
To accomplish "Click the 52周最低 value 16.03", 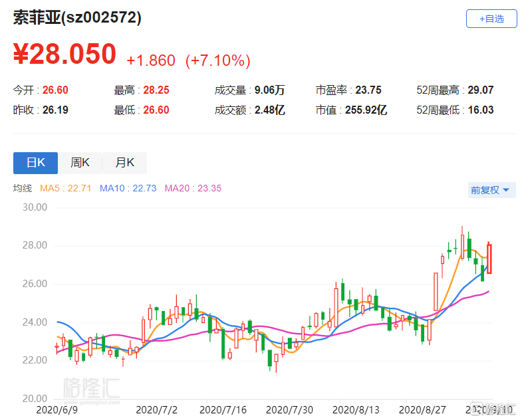I will 481,110.
